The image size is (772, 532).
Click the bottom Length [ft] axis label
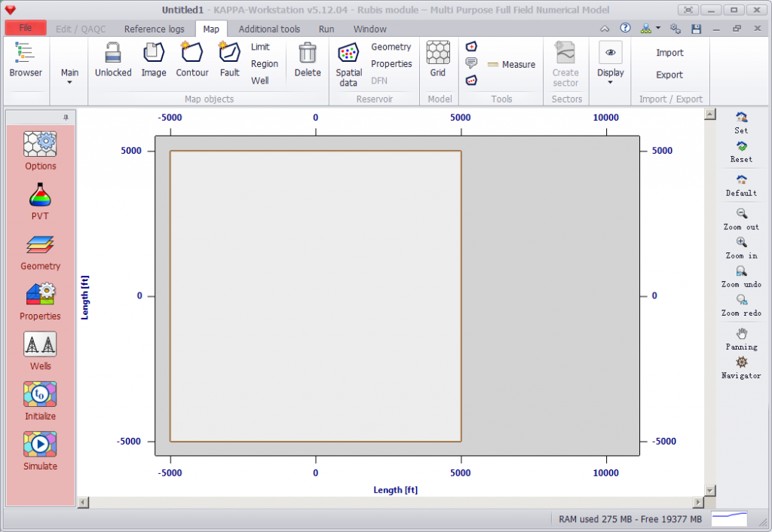[395, 490]
